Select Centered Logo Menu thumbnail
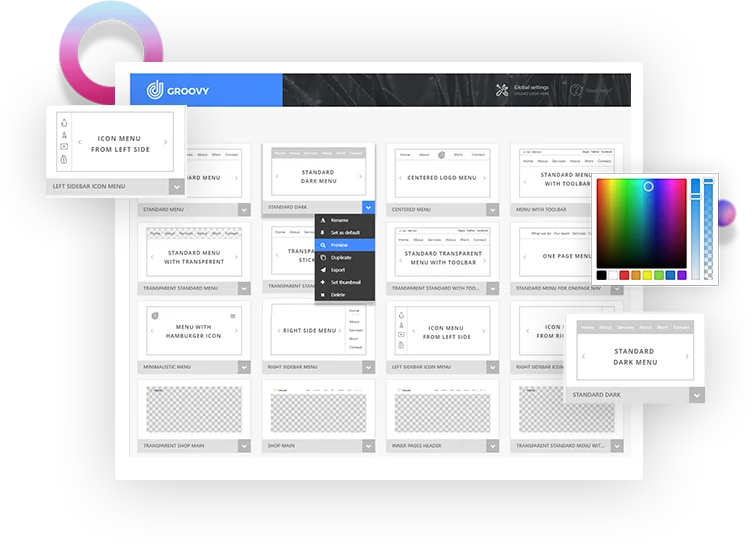Viewport: 752px width, 544px height. (442, 173)
